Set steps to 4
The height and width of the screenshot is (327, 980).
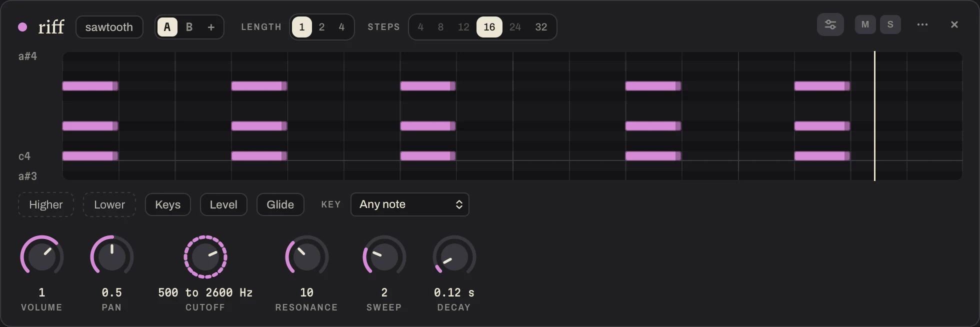[x=420, y=27]
